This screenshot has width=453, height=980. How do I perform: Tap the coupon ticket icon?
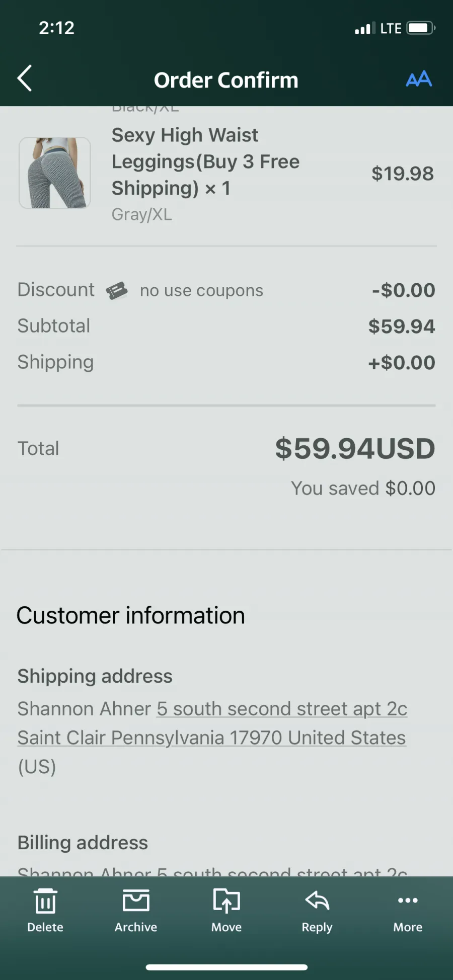pyautogui.click(x=117, y=291)
